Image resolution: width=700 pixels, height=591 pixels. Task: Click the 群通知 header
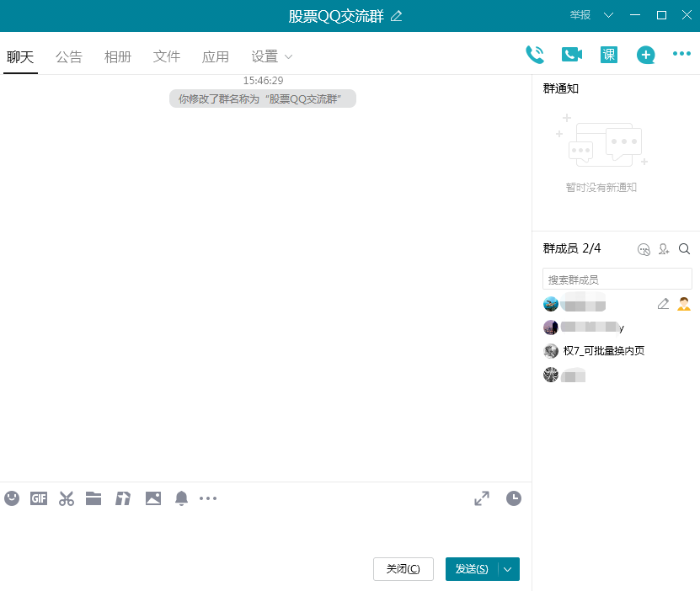point(561,88)
